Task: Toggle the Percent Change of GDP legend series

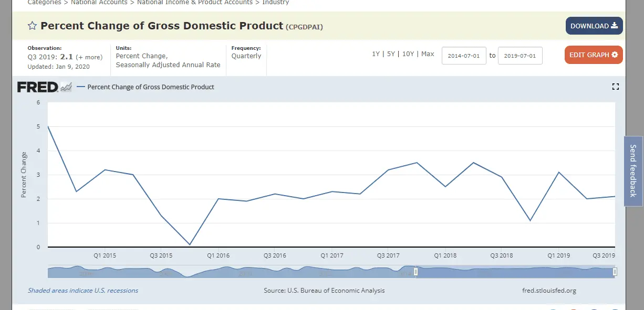Action: click(150, 87)
